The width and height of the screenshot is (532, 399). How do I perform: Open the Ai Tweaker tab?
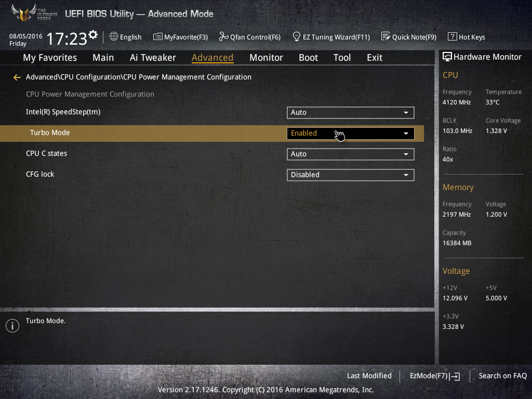click(x=153, y=58)
